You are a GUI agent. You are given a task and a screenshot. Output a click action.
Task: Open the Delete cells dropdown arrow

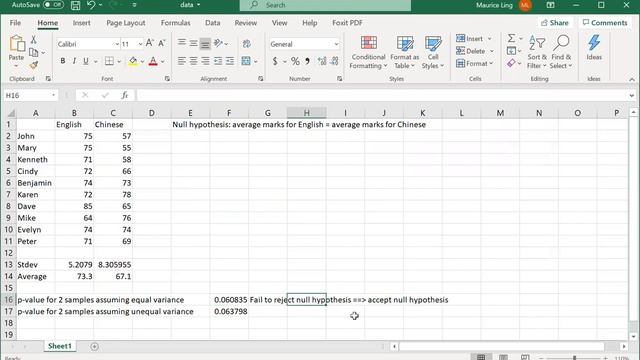[x=492, y=51]
